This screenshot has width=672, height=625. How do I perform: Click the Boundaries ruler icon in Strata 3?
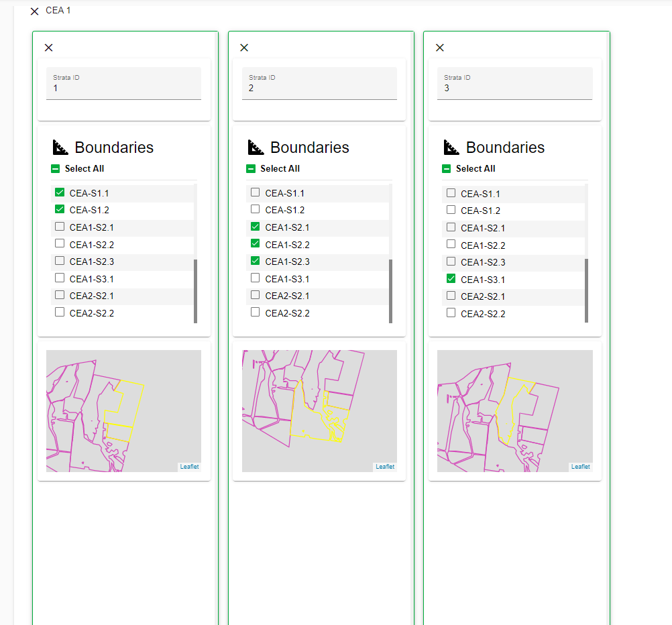[x=452, y=148]
